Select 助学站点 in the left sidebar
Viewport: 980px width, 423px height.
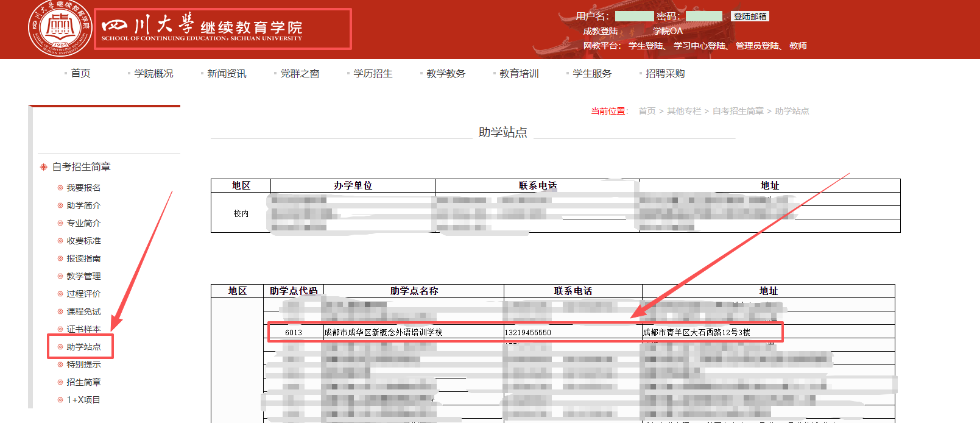coord(83,347)
